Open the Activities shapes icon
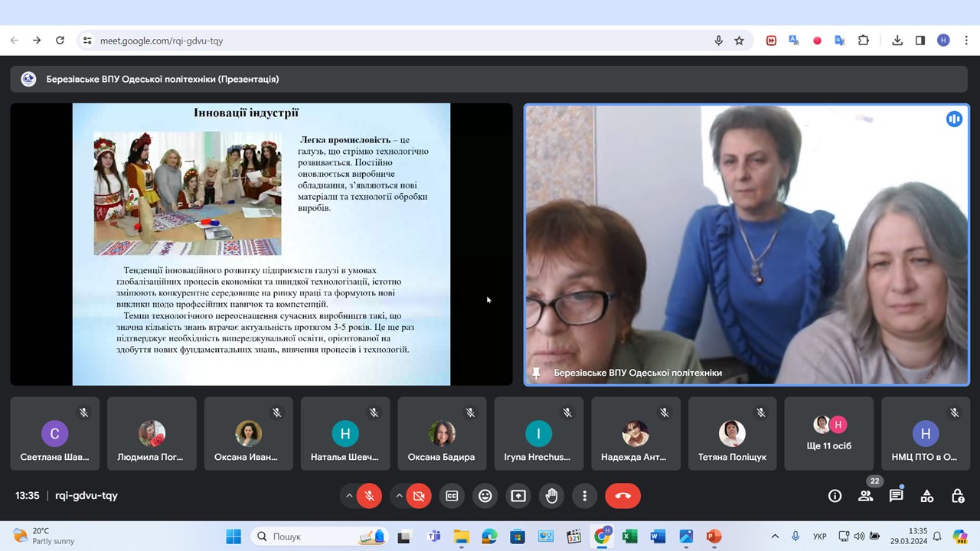The width and height of the screenshot is (980, 551). pyautogui.click(x=926, y=496)
